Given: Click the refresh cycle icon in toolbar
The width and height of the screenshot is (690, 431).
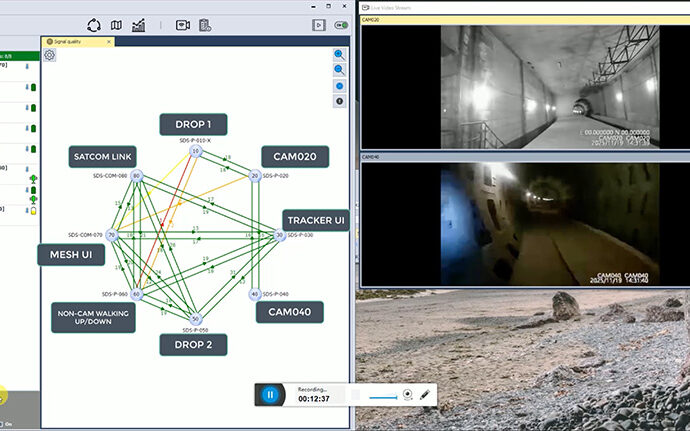Looking at the screenshot, I should pyautogui.click(x=94, y=25).
